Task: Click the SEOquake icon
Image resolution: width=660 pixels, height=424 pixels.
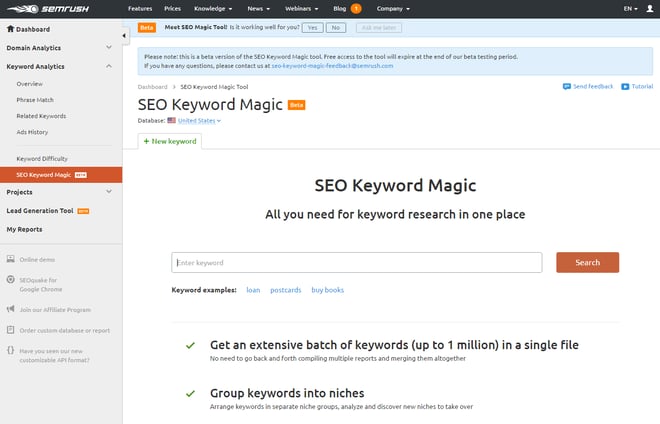Action: (x=11, y=280)
